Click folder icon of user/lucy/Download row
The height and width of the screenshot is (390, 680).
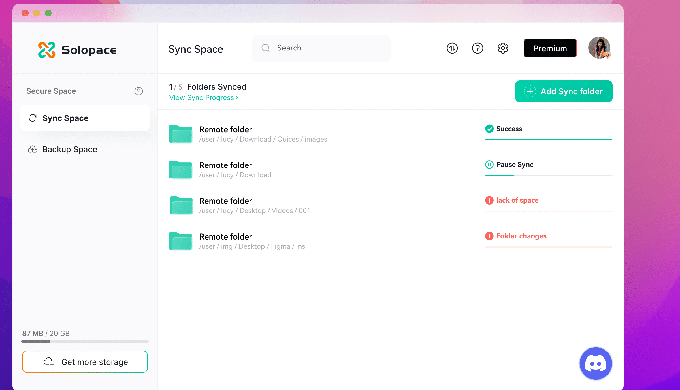coord(180,170)
